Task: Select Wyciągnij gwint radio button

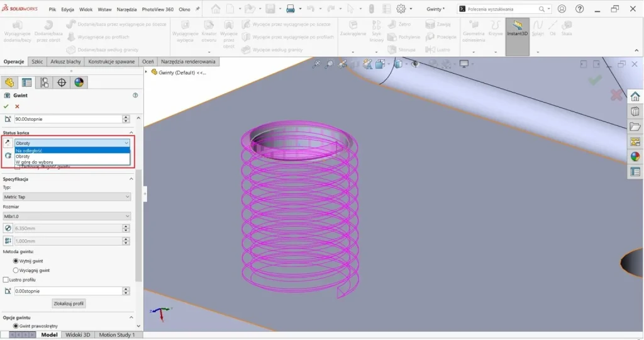Action: [x=16, y=271]
